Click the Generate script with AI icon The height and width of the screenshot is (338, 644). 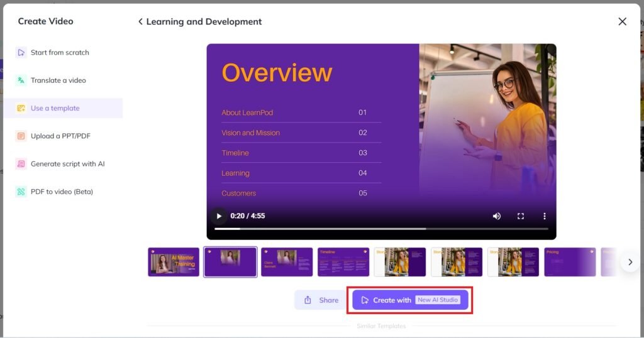click(21, 164)
